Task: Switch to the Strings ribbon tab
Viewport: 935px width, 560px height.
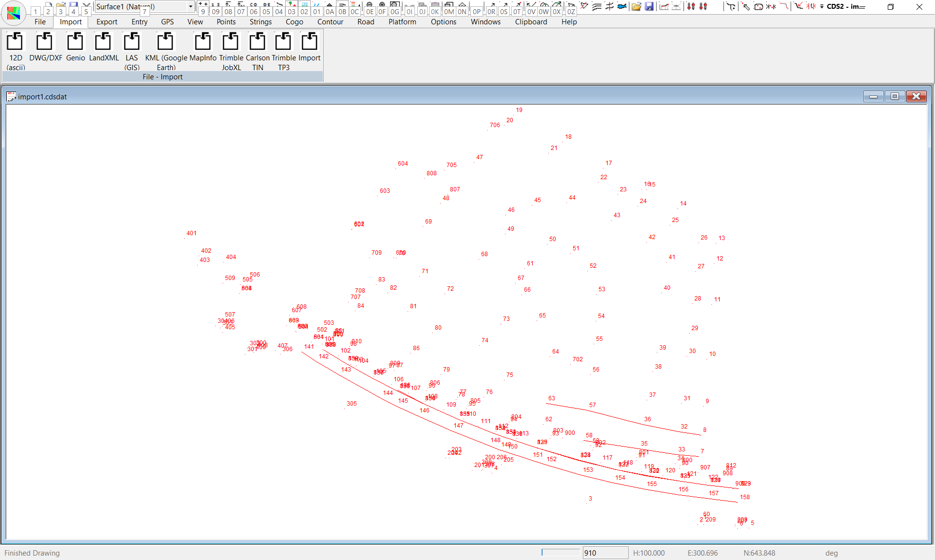Action: pyautogui.click(x=261, y=22)
